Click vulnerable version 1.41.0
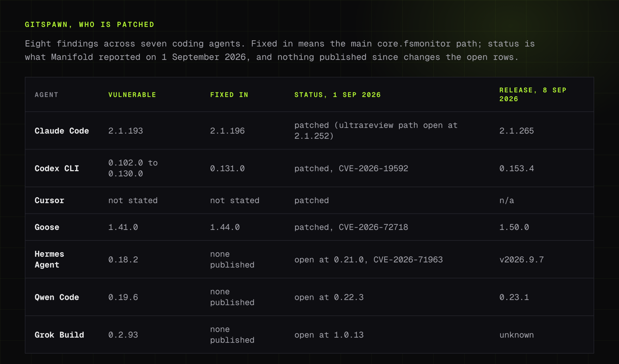Screen dimensions: 619x364 pyautogui.click(x=123, y=227)
